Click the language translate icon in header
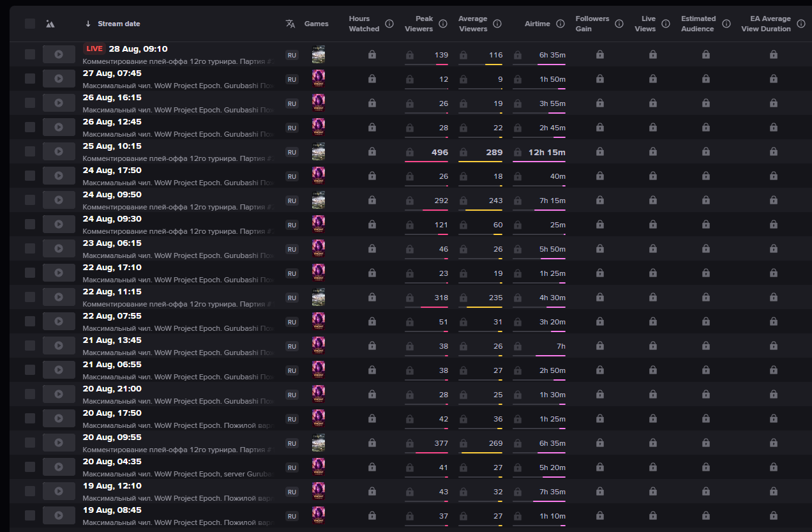This screenshot has height=532, width=812. pyautogui.click(x=290, y=24)
